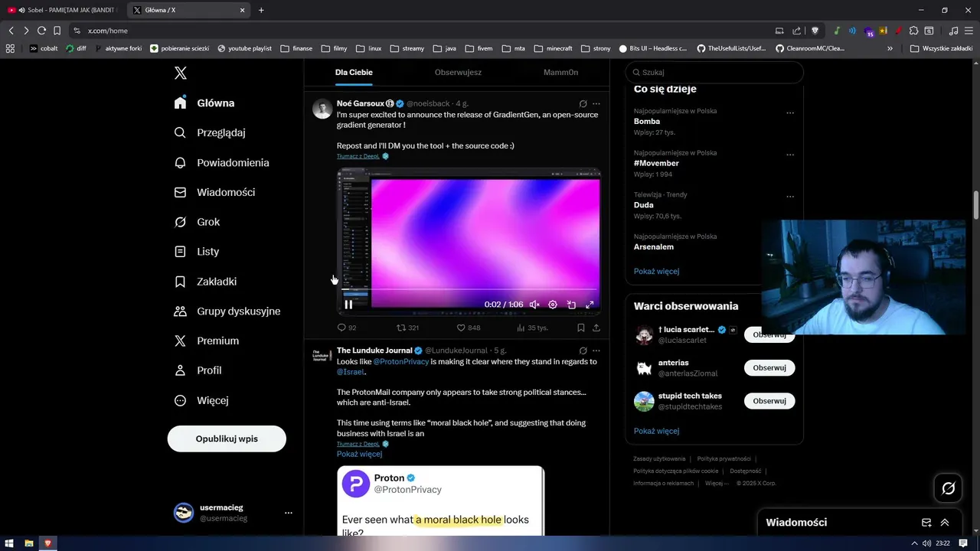Open the minecraft bookmarks folder
This screenshot has height=551, width=980.
553,48
